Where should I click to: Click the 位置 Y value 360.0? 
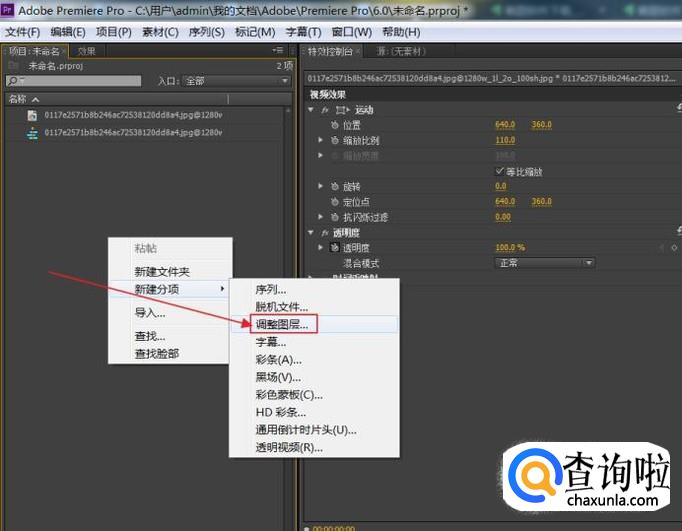coord(542,125)
